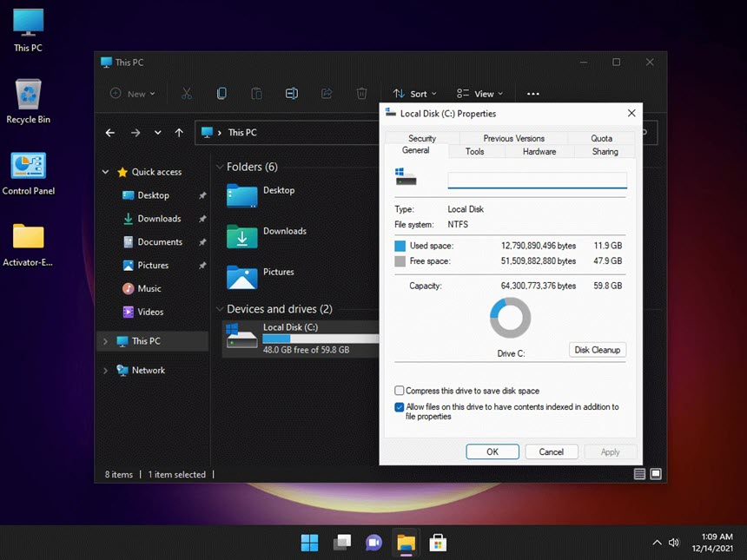Switch to the Sharing tab
This screenshot has height=560, width=747.
pyautogui.click(x=605, y=151)
